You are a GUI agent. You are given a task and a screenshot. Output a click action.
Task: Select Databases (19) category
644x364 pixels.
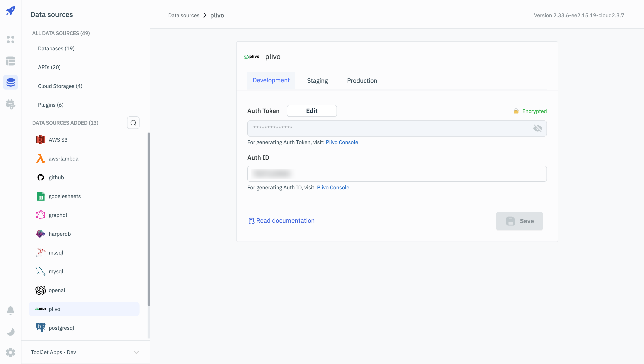click(x=56, y=48)
